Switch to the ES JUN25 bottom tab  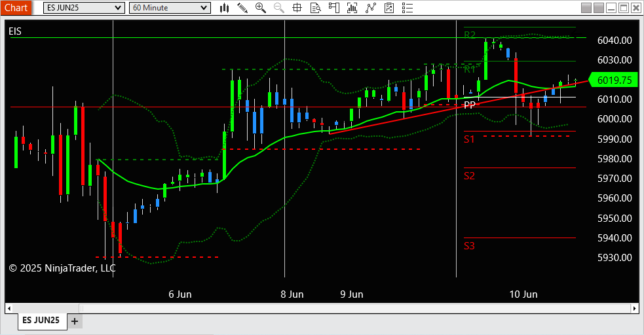click(41, 320)
